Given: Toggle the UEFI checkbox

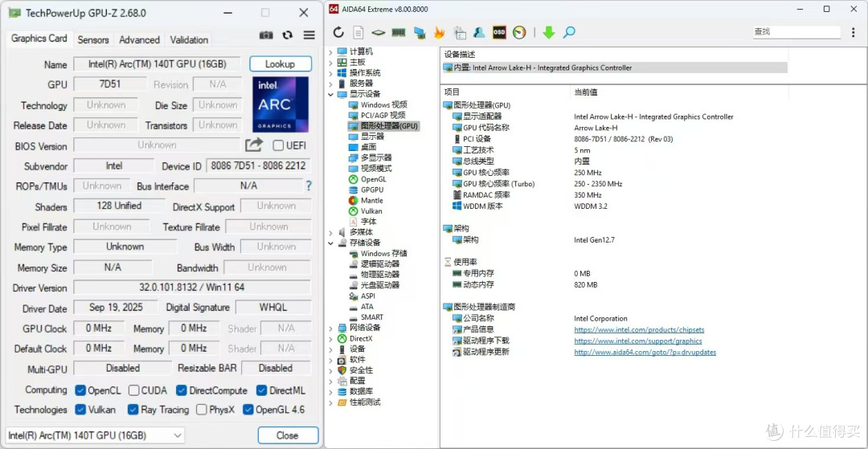Looking at the screenshot, I should click(277, 145).
